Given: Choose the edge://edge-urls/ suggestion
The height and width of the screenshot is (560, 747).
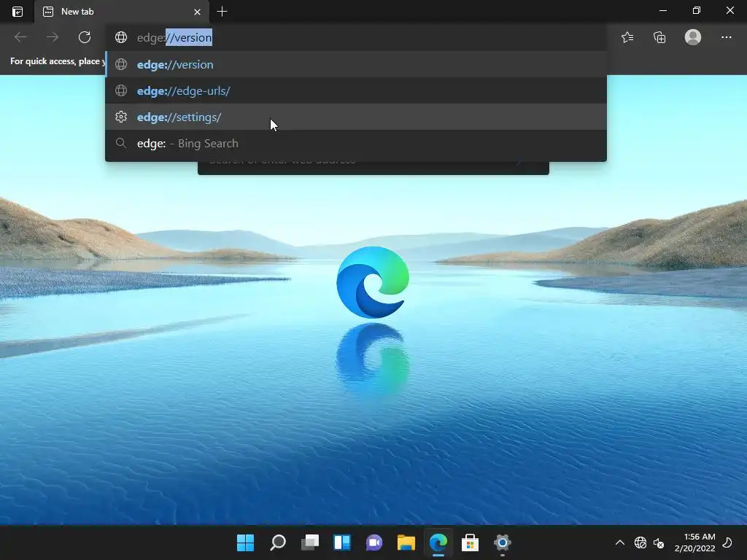Looking at the screenshot, I should [x=356, y=90].
